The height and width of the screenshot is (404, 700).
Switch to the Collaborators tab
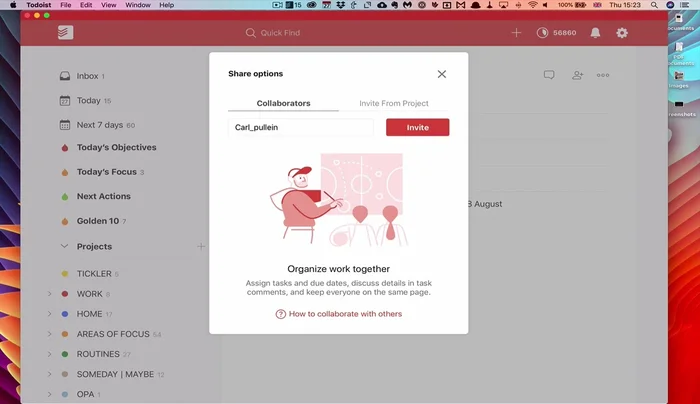283,103
